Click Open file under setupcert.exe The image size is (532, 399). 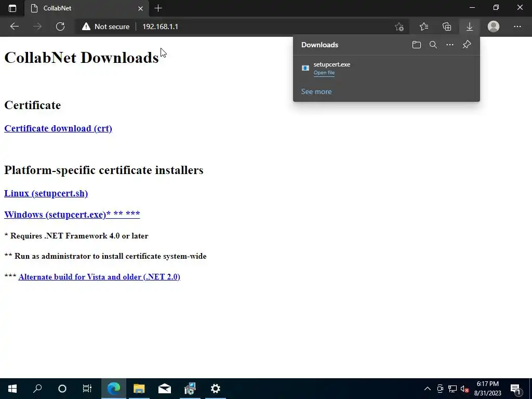tap(324, 73)
